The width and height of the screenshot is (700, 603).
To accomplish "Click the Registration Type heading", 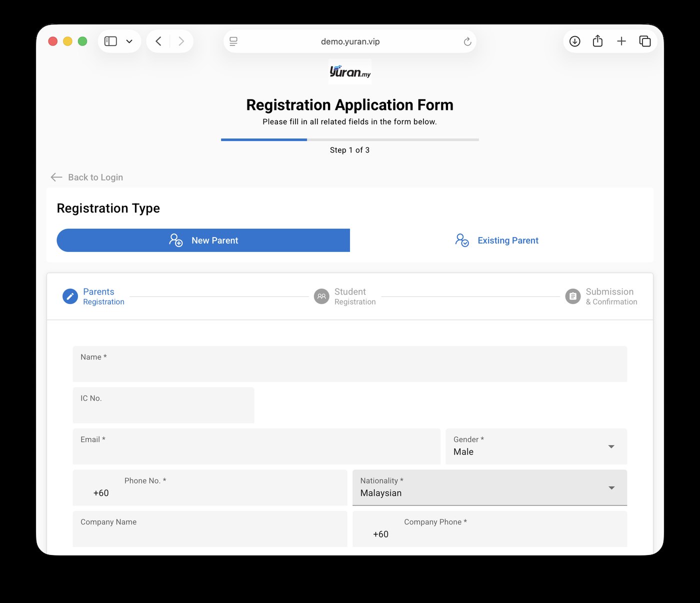I will coord(108,208).
